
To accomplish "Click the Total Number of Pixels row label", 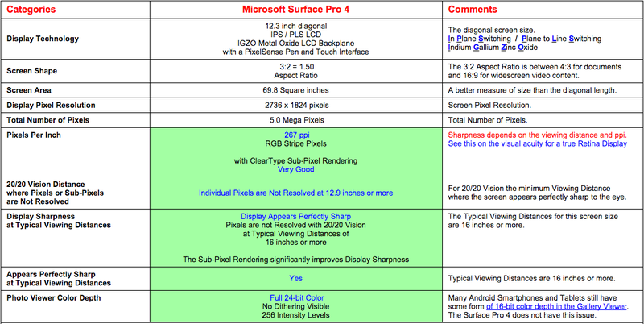I will pos(47,120).
